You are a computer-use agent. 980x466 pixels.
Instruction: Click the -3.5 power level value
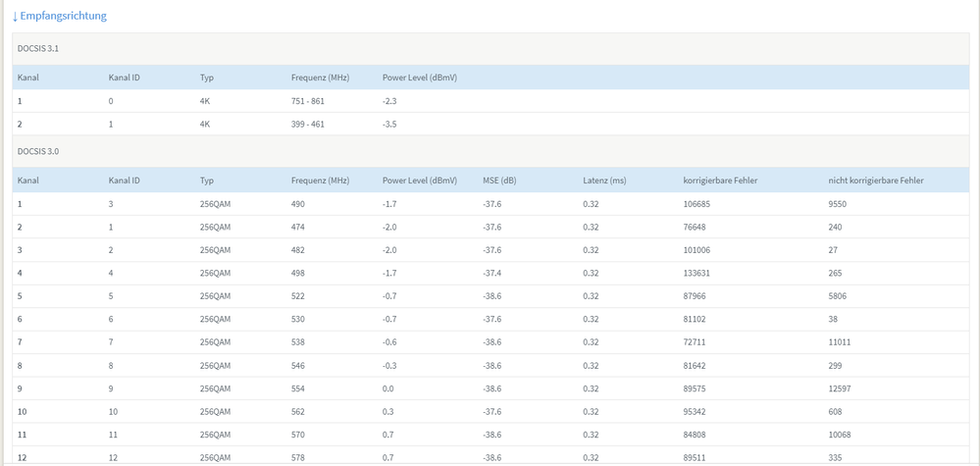point(389,125)
